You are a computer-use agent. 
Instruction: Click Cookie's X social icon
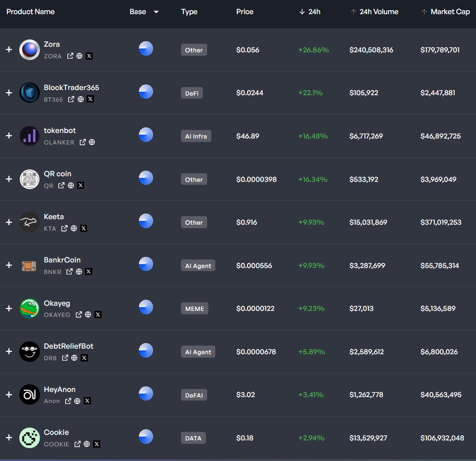click(x=96, y=444)
